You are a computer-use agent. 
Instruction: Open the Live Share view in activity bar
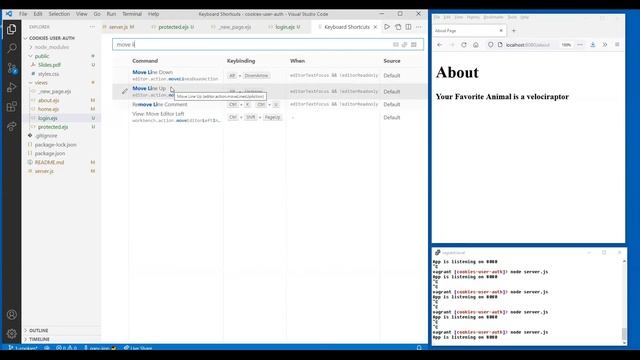click(x=12, y=126)
